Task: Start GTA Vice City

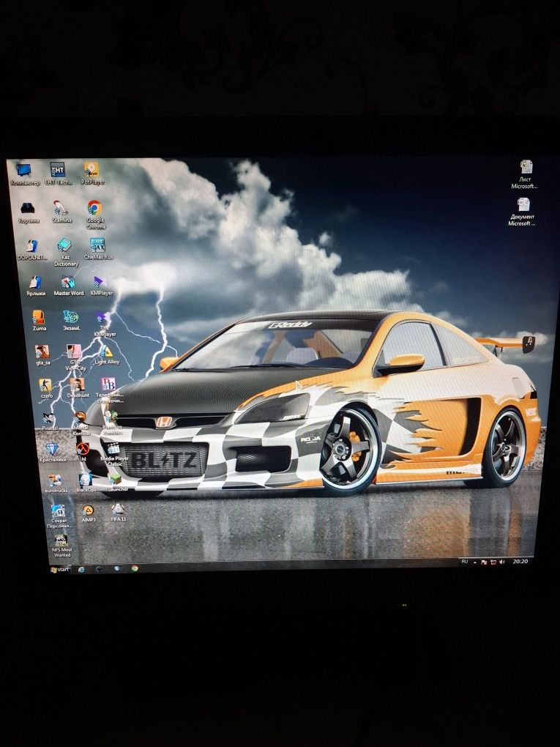Action: 74,357
